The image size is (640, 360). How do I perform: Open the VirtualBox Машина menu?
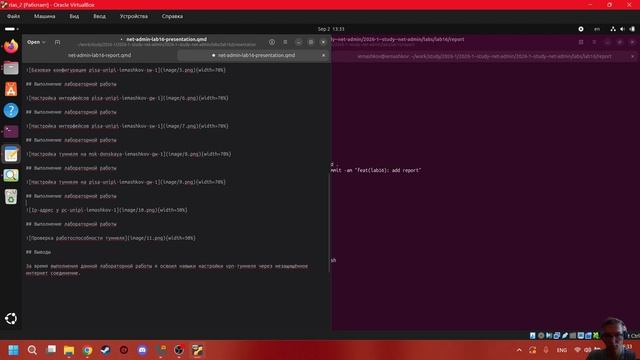coord(44,16)
